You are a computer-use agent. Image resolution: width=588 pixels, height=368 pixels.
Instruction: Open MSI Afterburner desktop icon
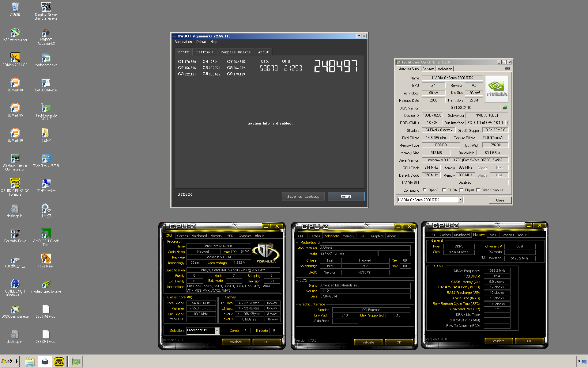point(15,35)
